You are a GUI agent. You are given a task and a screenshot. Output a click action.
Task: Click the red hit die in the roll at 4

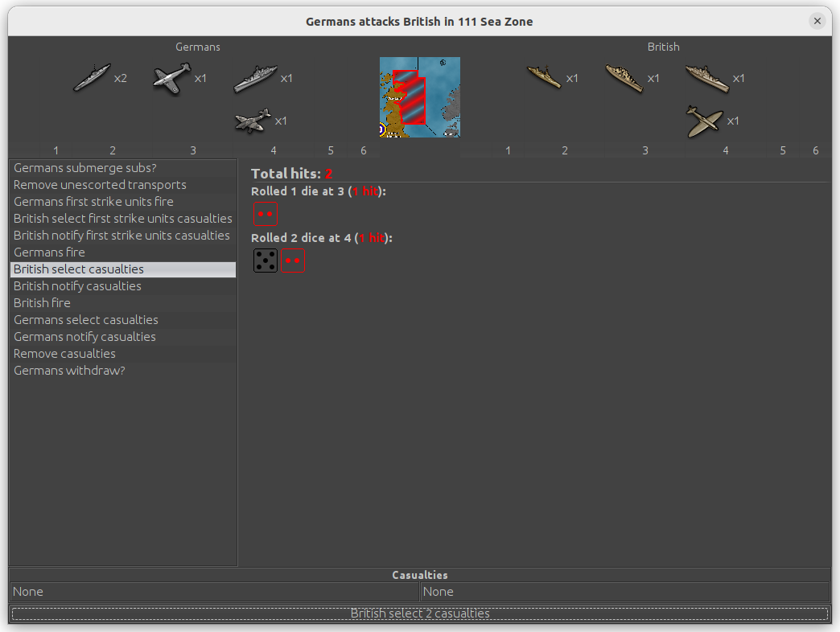coord(293,261)
